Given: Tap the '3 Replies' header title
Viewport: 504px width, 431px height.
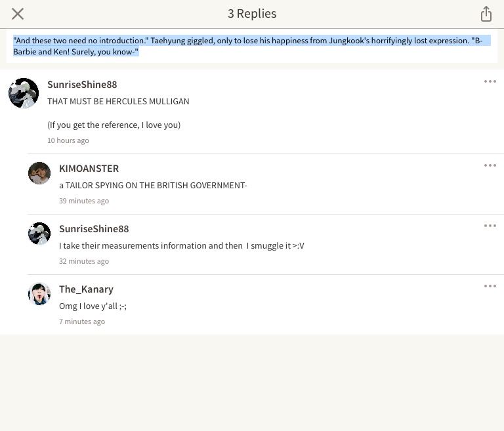Looking at the screenshot, I should tap(252, 14).
